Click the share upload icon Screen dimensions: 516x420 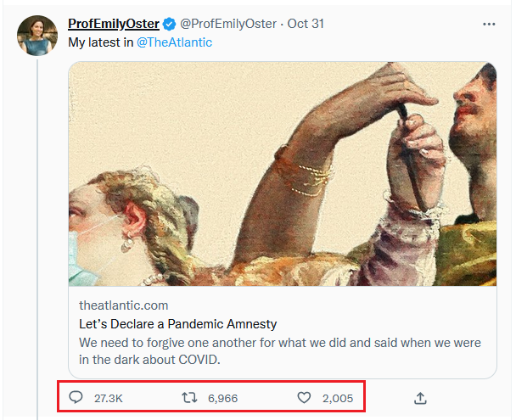(420, 398)
